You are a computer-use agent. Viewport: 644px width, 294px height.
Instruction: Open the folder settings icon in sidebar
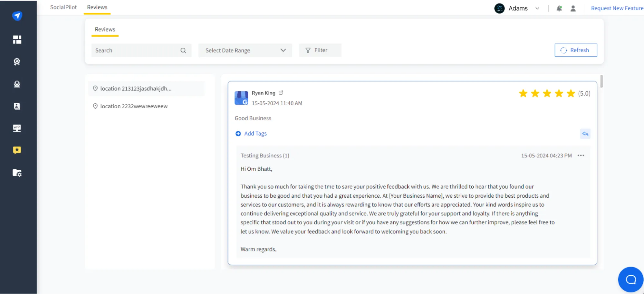17,173
